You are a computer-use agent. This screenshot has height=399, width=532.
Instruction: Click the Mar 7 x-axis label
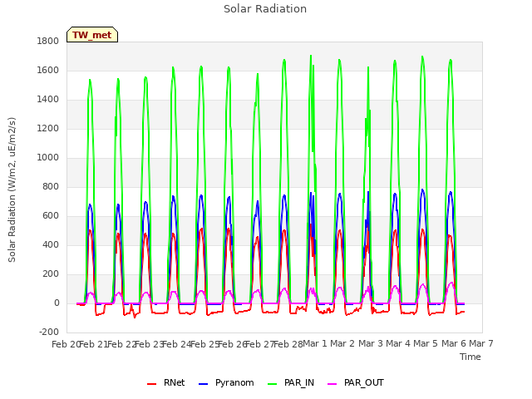coord(481,343)
